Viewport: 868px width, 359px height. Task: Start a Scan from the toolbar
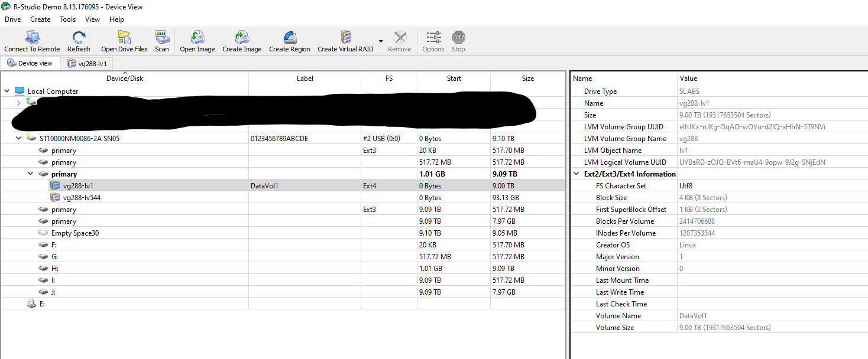pos(161,38)
